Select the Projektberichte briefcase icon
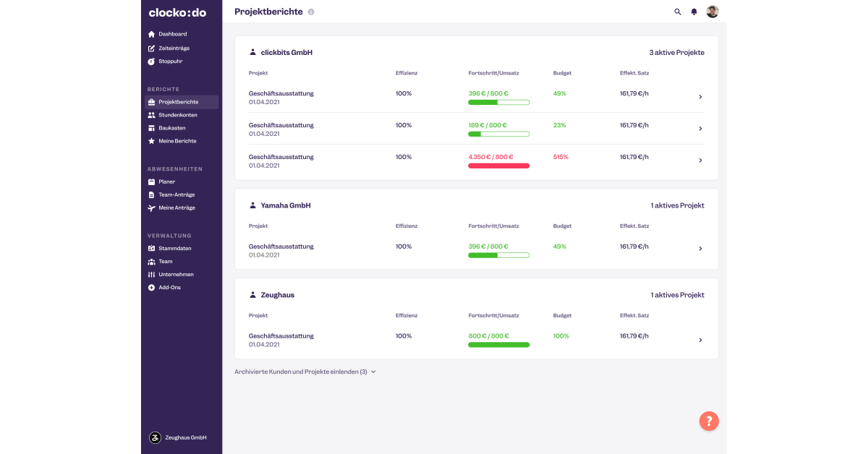The height and width of the screenshot is (454, 868). tap(151, 102)
